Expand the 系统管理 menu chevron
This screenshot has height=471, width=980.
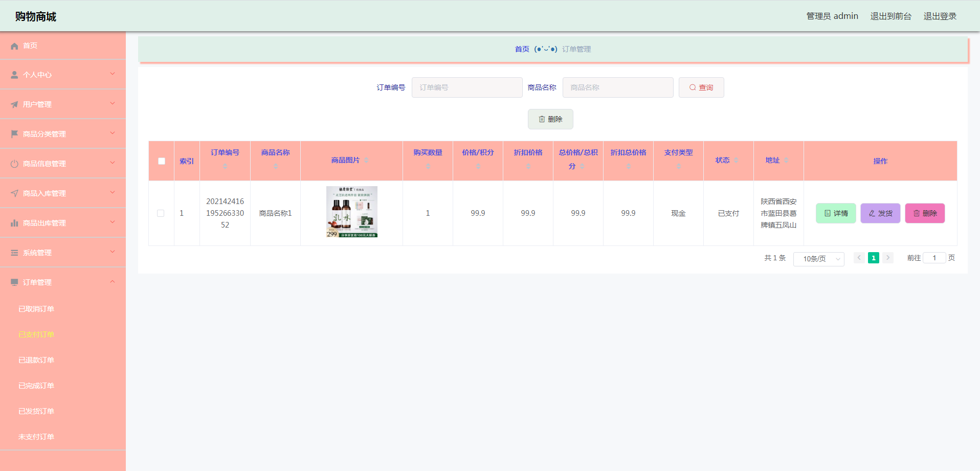113,252
